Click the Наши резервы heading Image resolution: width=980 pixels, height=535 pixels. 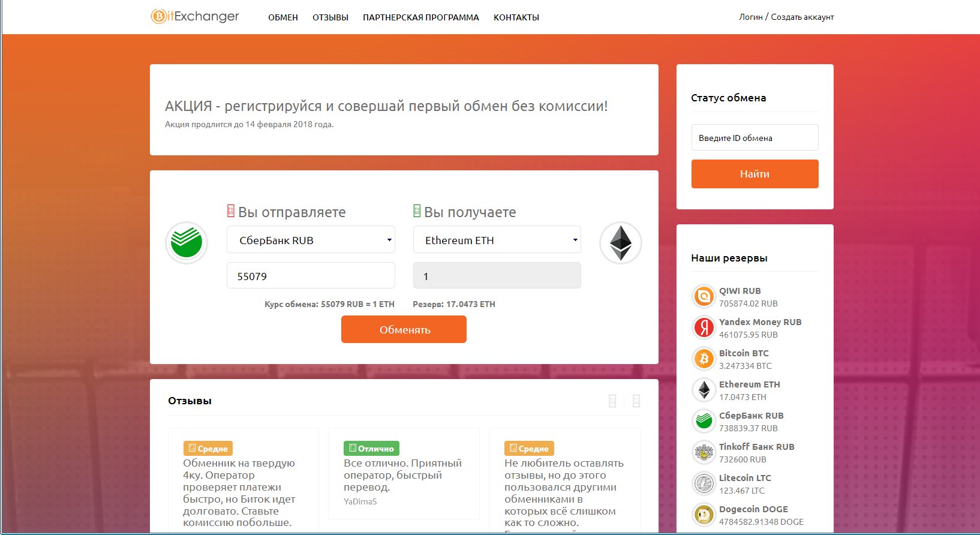[729, 258]
